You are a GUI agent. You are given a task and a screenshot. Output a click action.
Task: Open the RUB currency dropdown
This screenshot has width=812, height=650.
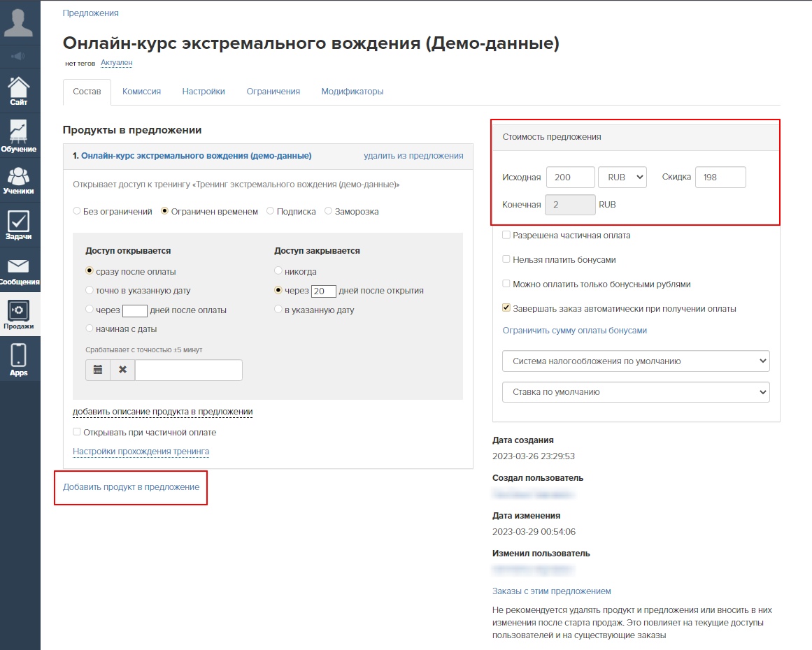pos(622,178)
